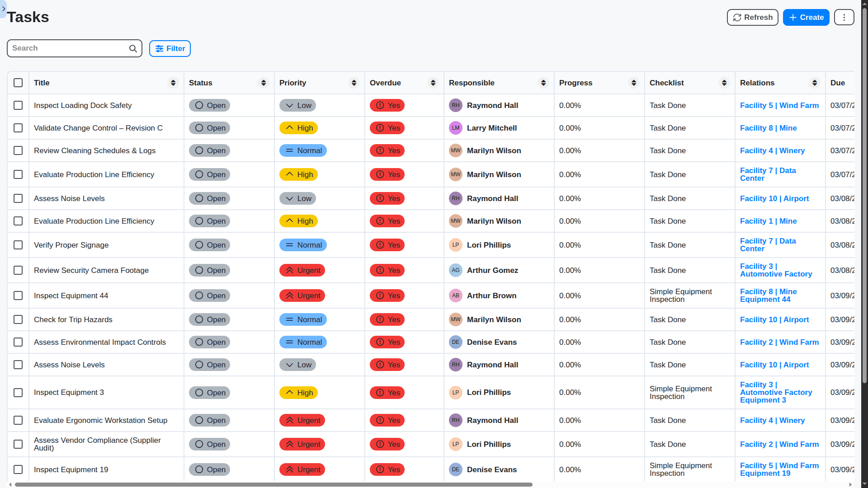Sort the Title column
This screenshot has width=868, height=488.
coord(173,83)
